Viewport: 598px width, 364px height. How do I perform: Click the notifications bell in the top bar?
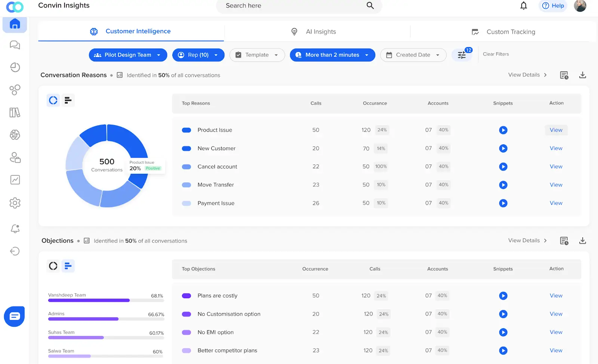(523, 6)
